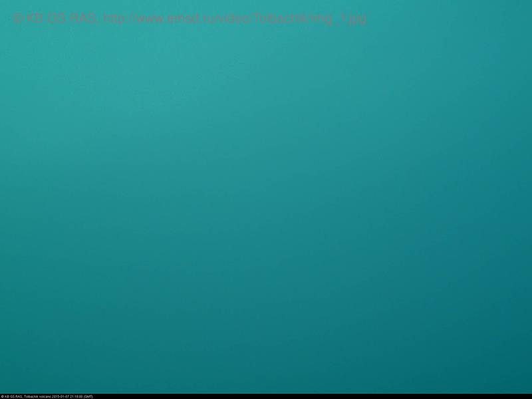Image resolution: width=532 pixels, height=399 pixels.
Task: Click the Tolbachik volcano timestamp caption
Action: pos(47,396)
